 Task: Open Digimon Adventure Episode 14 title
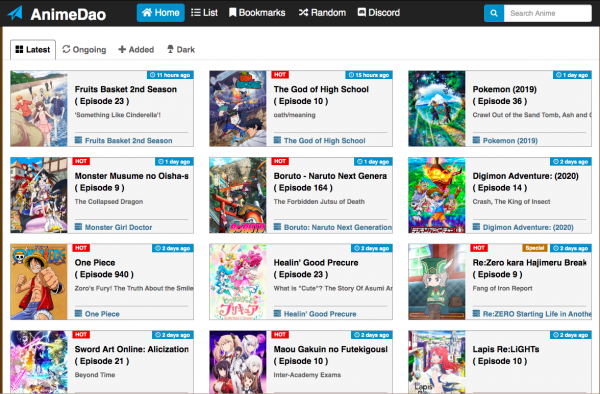pos(525,182)
